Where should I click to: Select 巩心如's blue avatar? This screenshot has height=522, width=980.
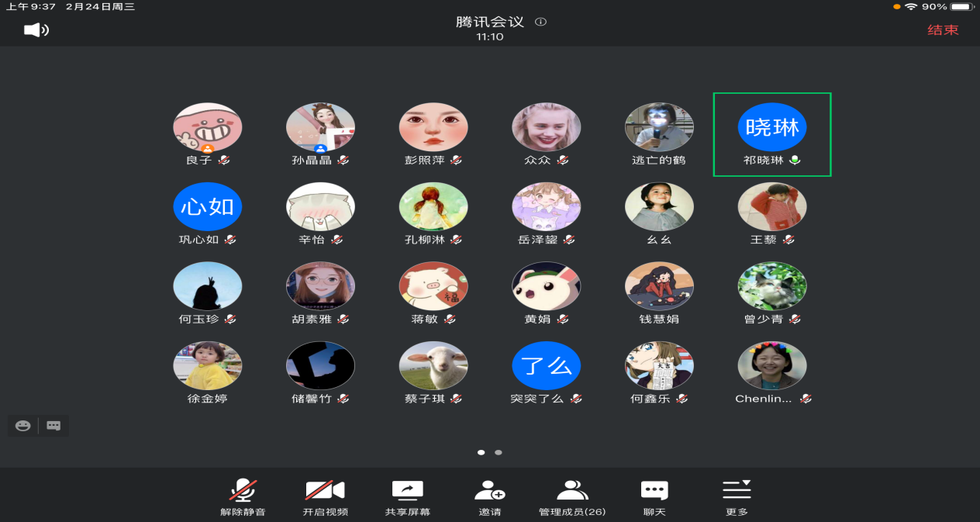(x=207, y=207)
